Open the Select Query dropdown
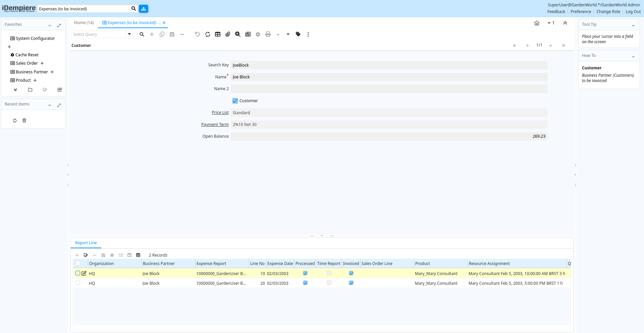Screen dimensions: 644x333 click(129, 34)
